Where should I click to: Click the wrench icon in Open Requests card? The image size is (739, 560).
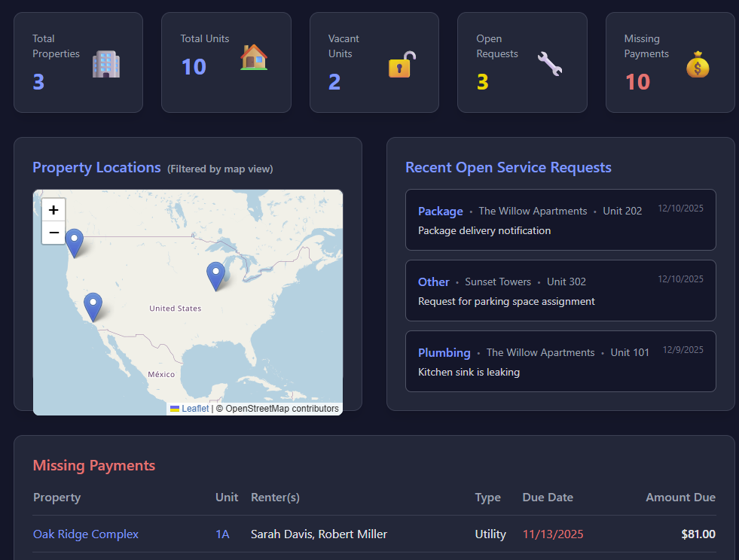tap(550, 64)
